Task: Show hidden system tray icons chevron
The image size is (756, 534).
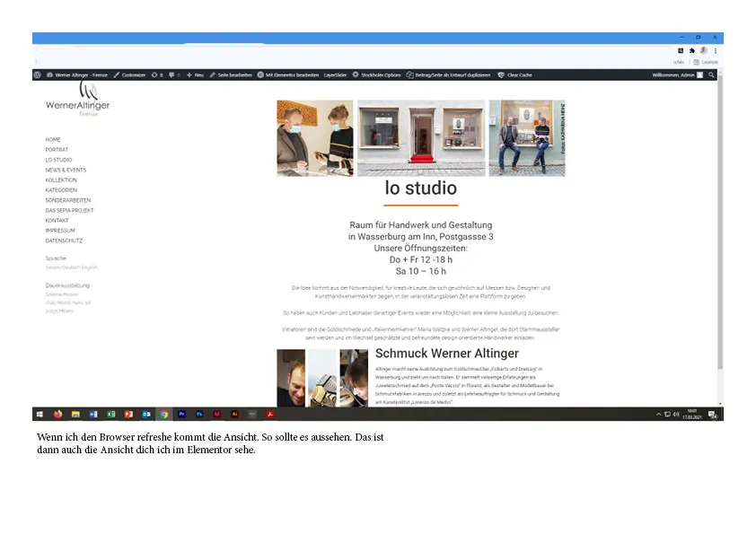Action: [659, 414]
